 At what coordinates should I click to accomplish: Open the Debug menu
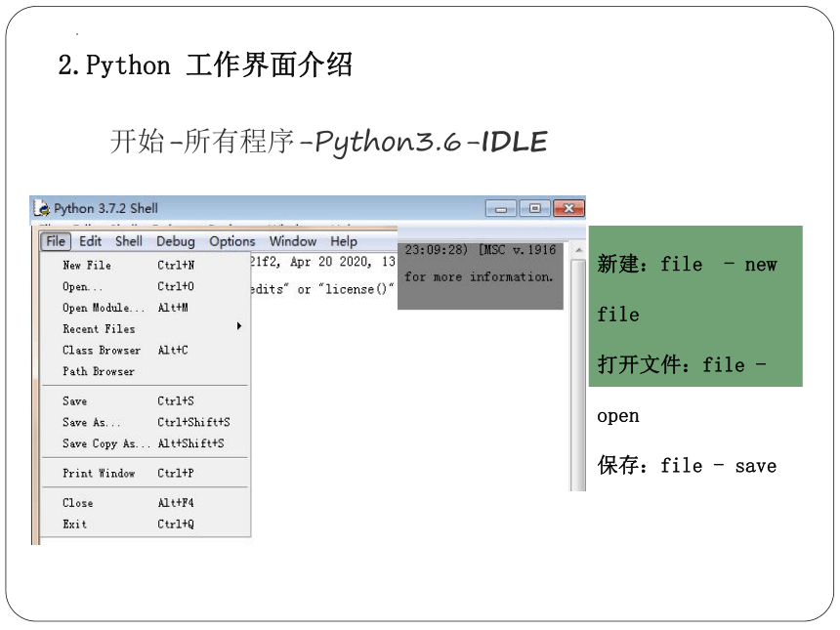tap(175, 241)
